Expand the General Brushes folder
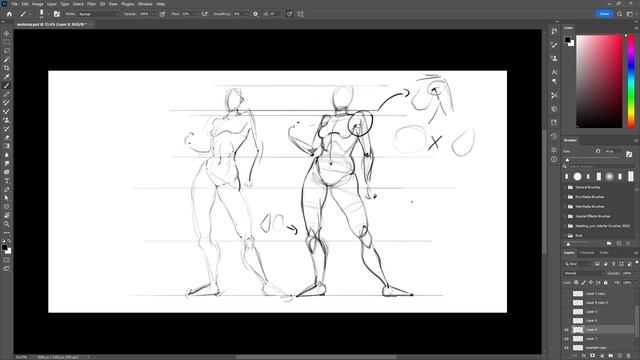The width and height of the screenshot is (640, 360). tap(566, 187)
